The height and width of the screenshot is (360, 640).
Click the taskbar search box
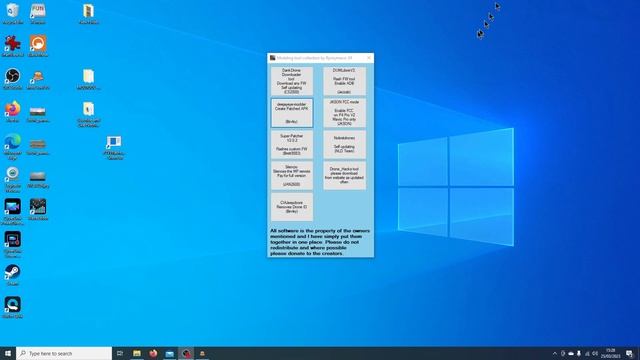pyautogui.click(x=64, y=353)
